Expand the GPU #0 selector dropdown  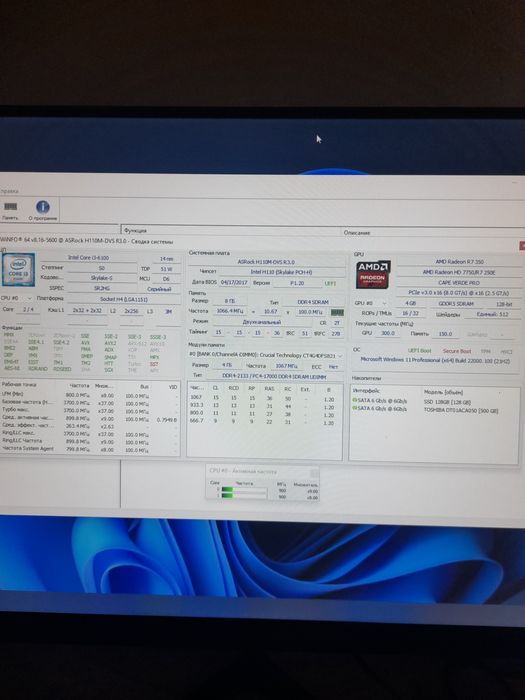(384, 303)
